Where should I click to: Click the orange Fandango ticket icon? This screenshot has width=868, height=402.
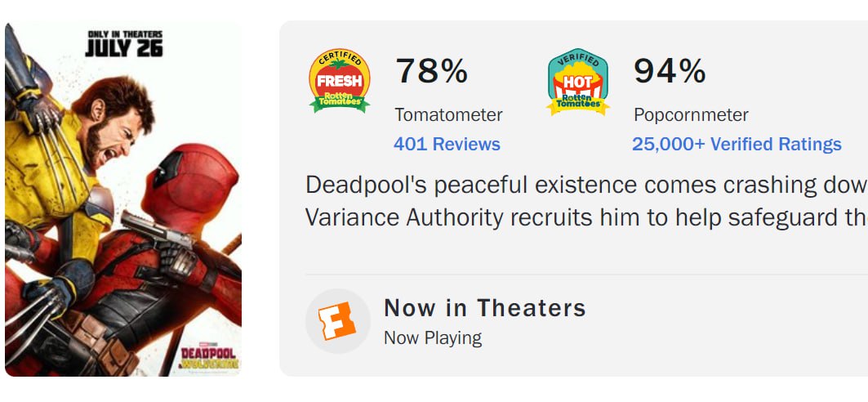(x=338, y=321)
